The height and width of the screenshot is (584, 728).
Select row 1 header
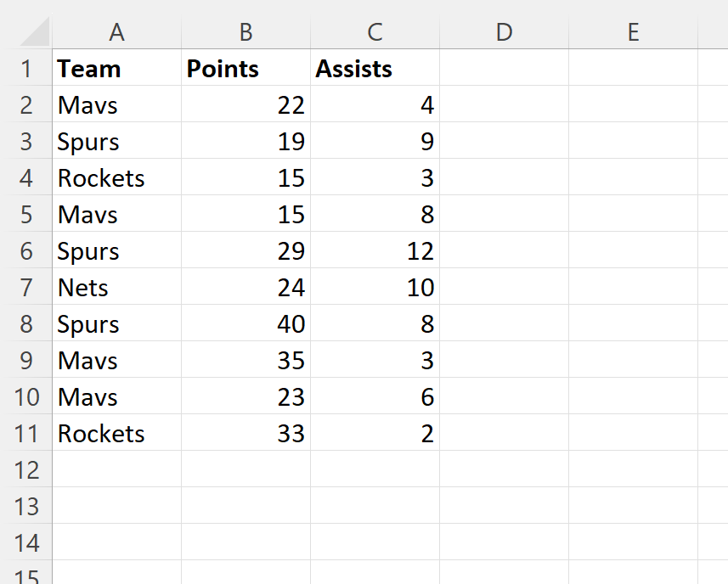[26, 68]
